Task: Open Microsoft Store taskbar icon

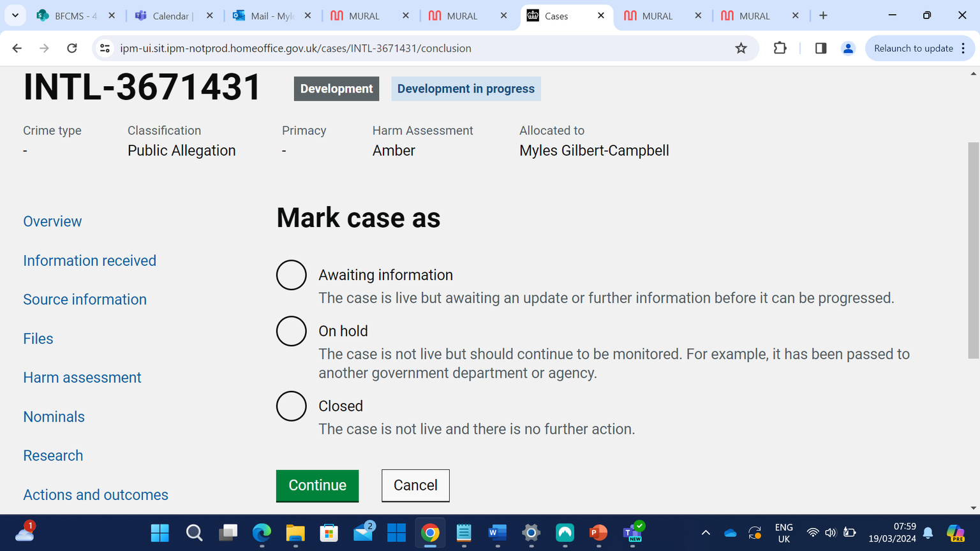Action: click(329, 533)
